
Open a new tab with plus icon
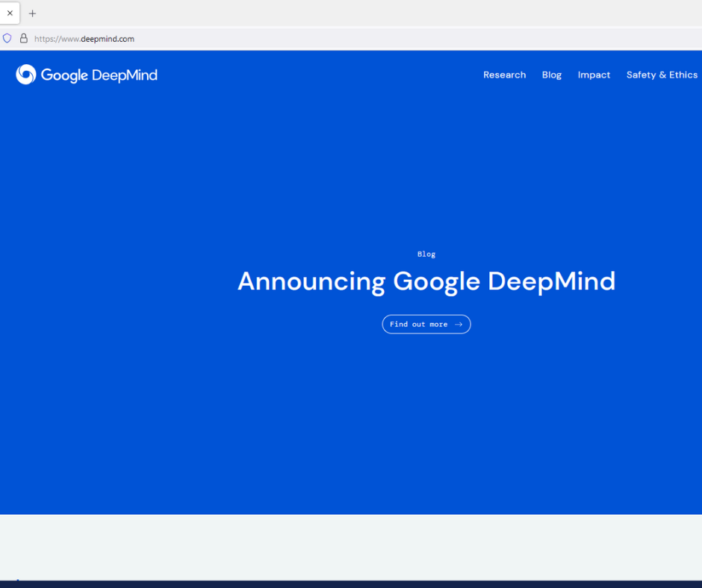pos(32,13)
